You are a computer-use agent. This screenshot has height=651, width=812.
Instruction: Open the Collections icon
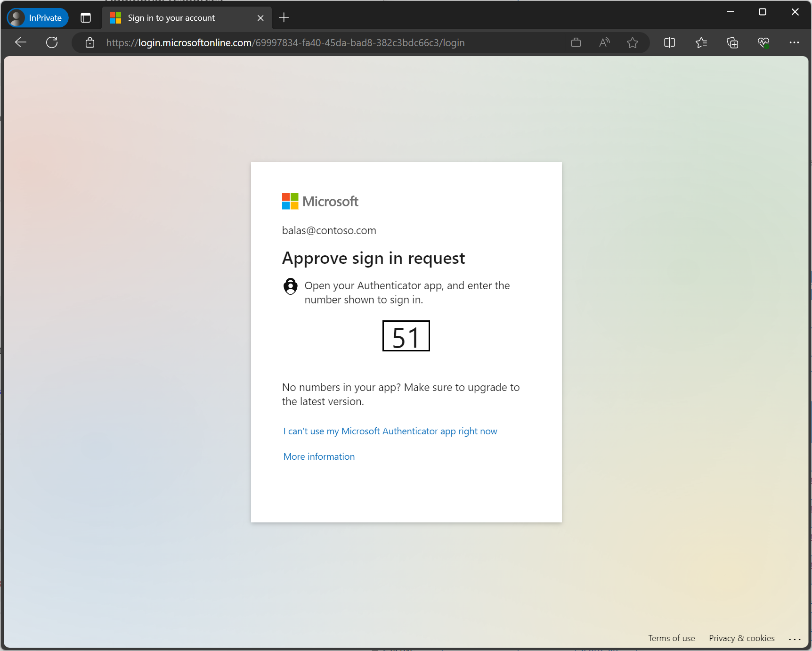coord(732,43)
